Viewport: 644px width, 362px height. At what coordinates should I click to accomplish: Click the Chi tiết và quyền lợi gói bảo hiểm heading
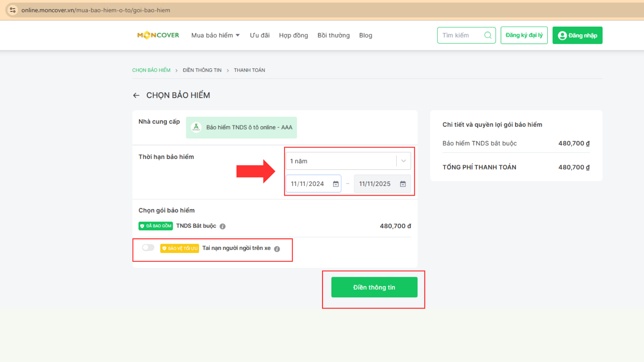[x=492, y=125]
